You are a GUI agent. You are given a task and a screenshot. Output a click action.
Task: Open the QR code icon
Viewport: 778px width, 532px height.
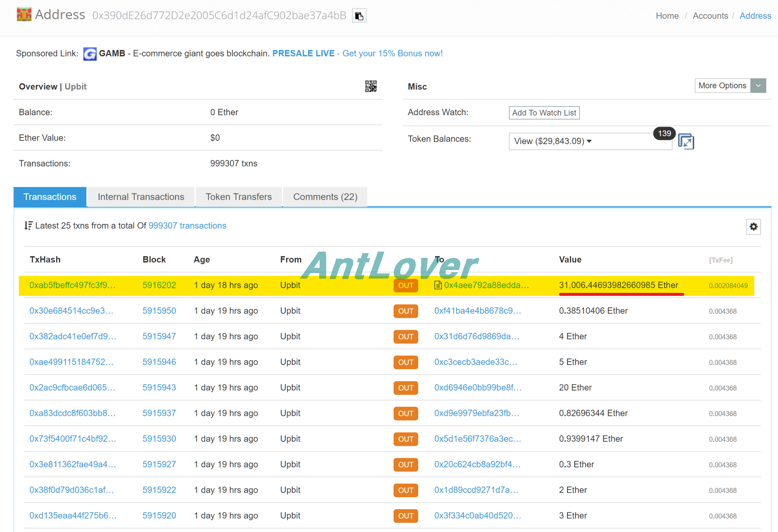pyautogui.click(x=371, y=86)
